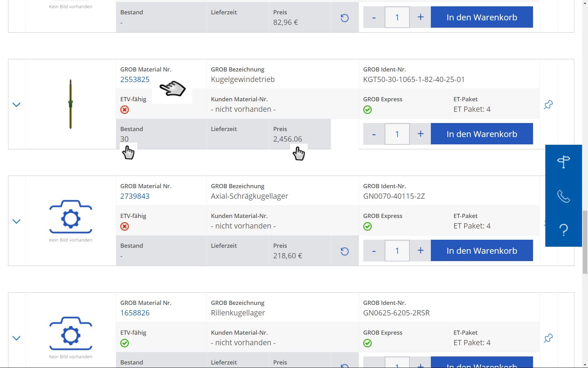Click the GROB Express check mark for Kugelgewindetrieb

point(367,110)
